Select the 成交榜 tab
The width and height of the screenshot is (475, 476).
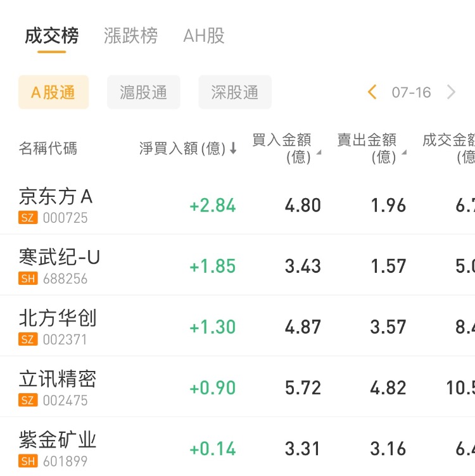51,36
